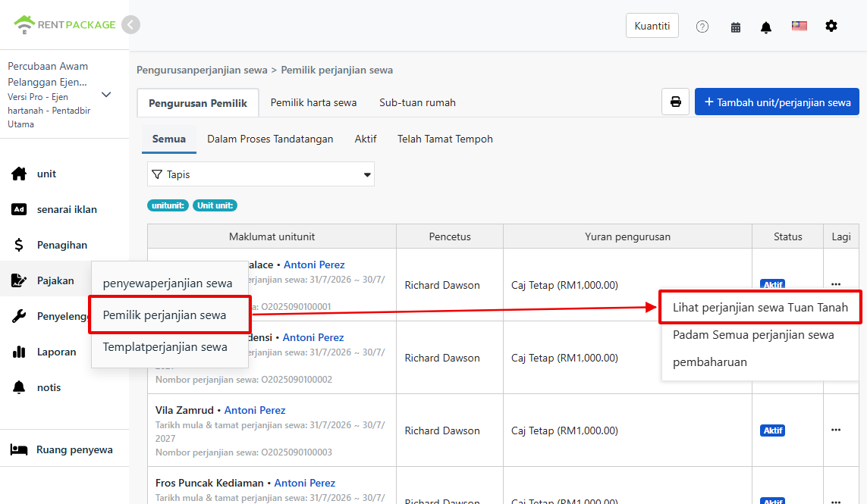This screenshot has height=504, width=867.
Task: Click the house icon for unit
Action: click(x=19, y=174)
